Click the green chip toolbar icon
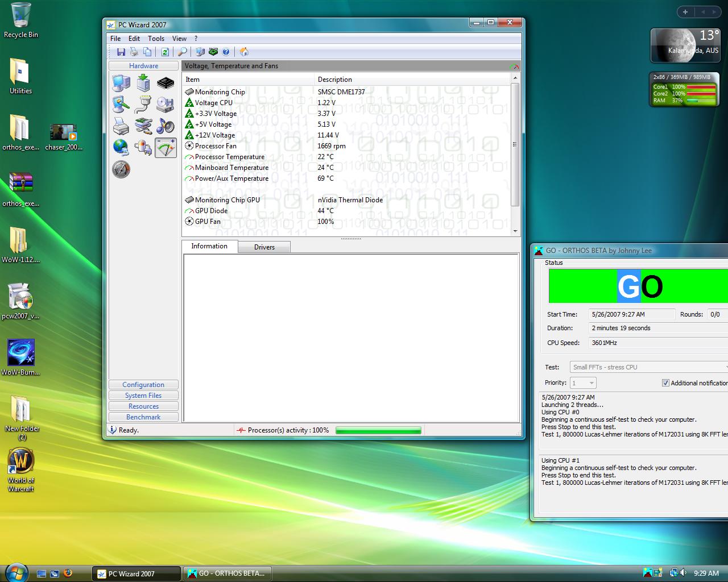This screenshot has height=582, width=728. pyautogui.click(x=213, y=52)
